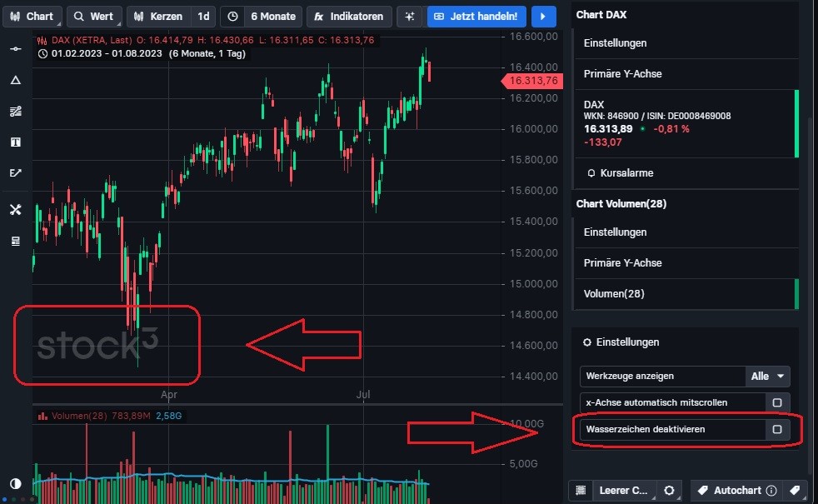Viewport: 818px width, 504px height.
Task: Toggle x-Achse automatisch mitscrollen checkbox
Action: point(777,402)
